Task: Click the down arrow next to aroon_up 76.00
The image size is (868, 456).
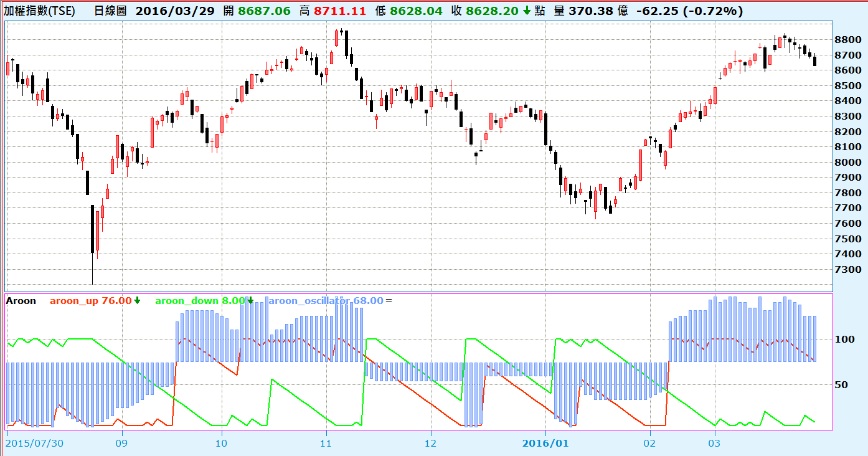Action: click(137, 301)
